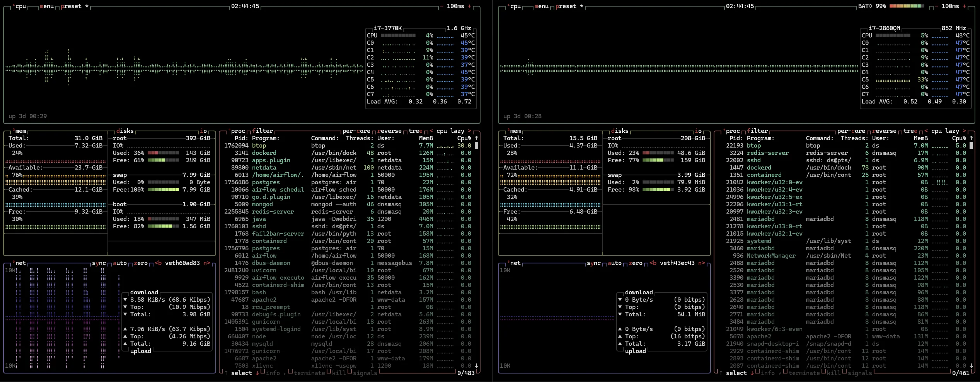Click scroll-up arrow in left proc list

(x=477, y=138)
